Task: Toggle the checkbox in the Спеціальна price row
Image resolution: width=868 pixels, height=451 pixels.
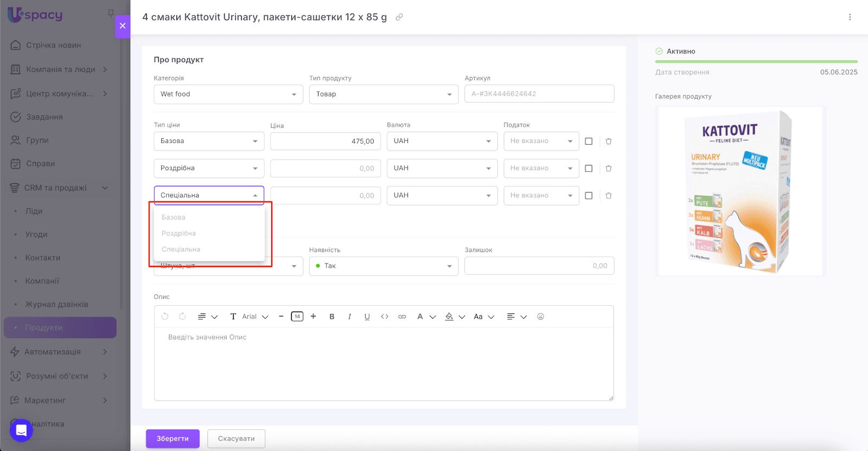Action: click(x=589, y=196)
